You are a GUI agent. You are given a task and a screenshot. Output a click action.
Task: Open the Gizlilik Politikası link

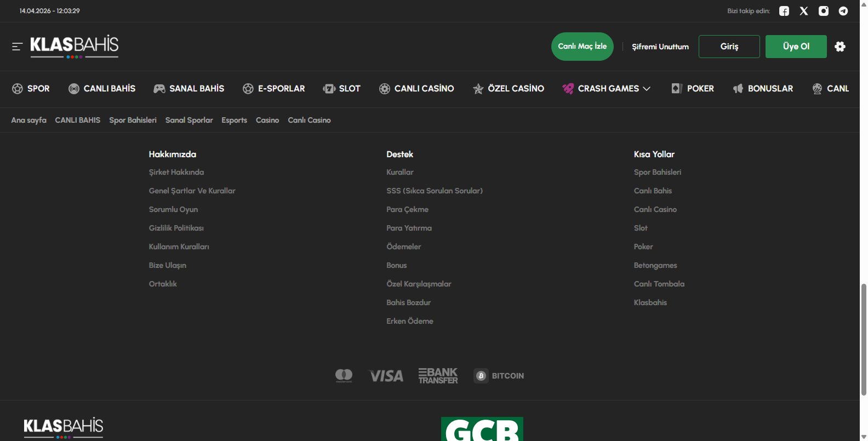pos(176,228)
